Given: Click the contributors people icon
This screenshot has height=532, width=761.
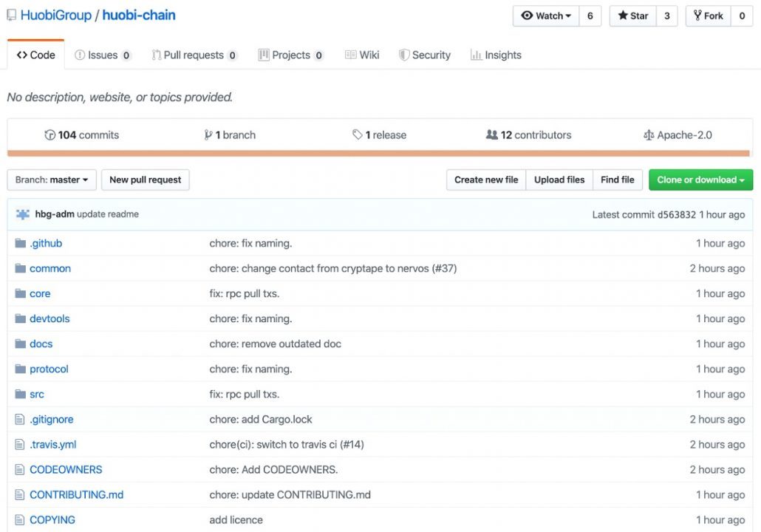Looking at the screenshot, I should click(x=491, y=135).
